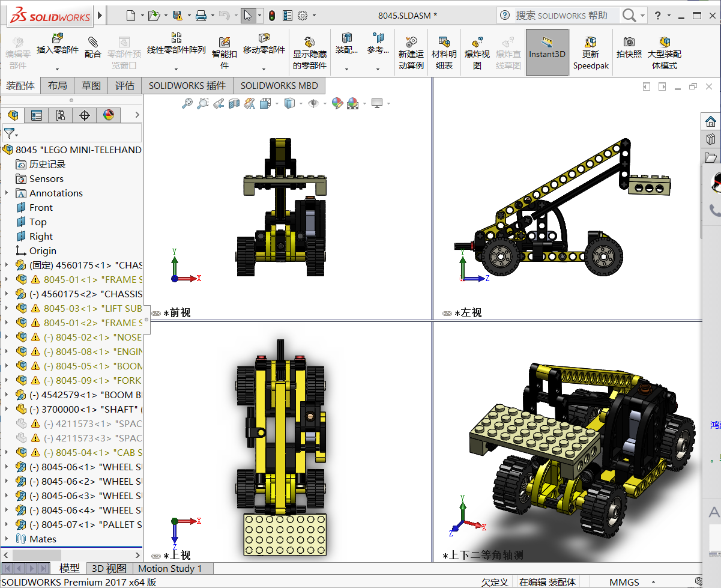Switch to SOLIDWORKS MBD tab
The image size is (721, 588).
279,86
